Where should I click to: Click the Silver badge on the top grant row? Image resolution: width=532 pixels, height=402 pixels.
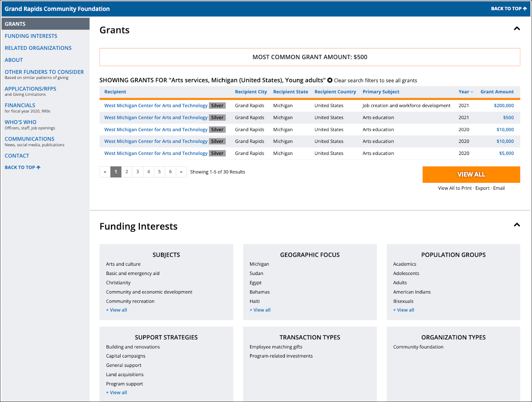click(x=217, y=105)
